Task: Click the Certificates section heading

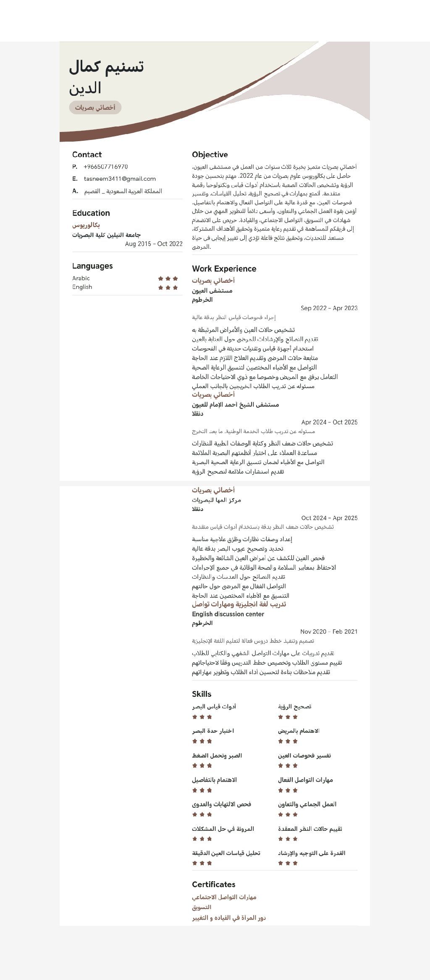Action: (214, 884)
